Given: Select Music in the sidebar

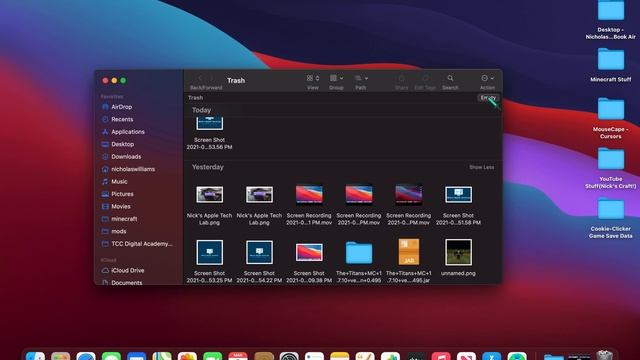Looking at the screenshot, I should tap(119, 182).
